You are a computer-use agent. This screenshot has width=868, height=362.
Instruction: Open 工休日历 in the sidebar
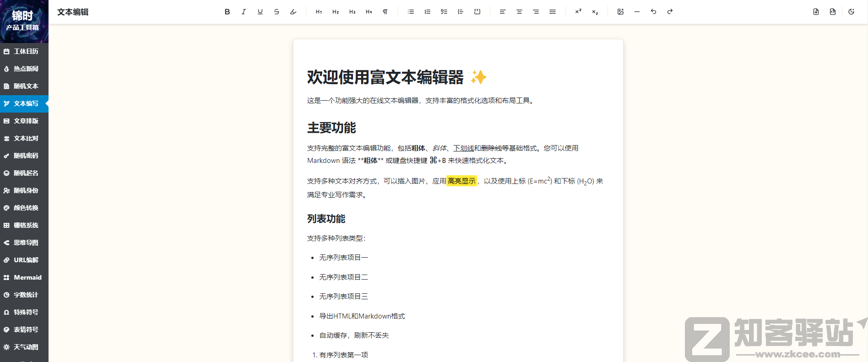24,51
